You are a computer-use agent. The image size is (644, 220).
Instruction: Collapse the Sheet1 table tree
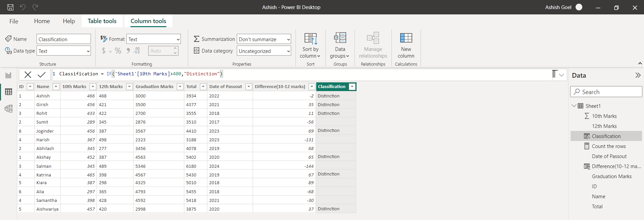(x=574, y=106)
